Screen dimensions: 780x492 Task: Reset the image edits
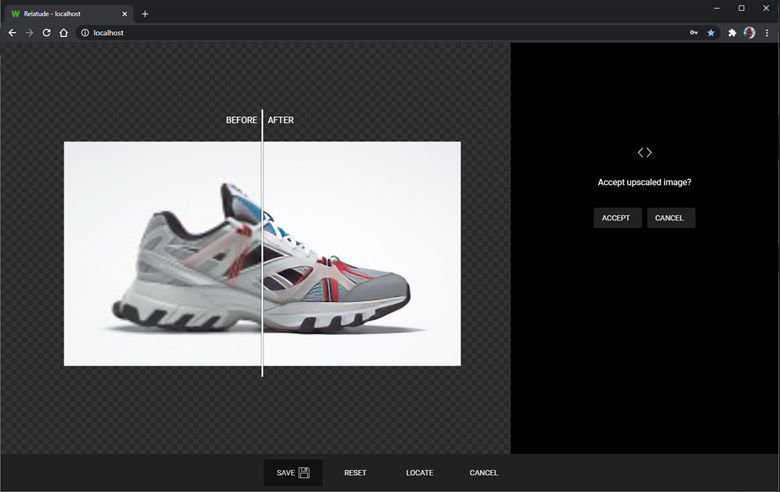(355, 473)
